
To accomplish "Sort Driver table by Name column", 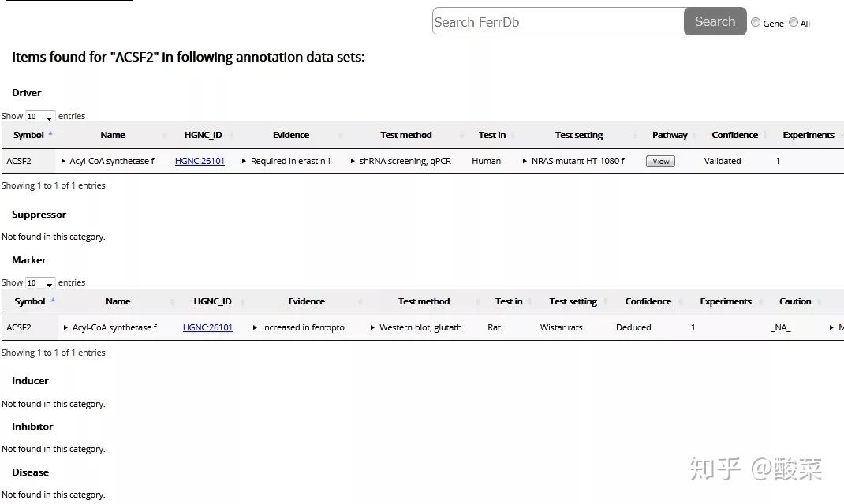I will [113, 135].
